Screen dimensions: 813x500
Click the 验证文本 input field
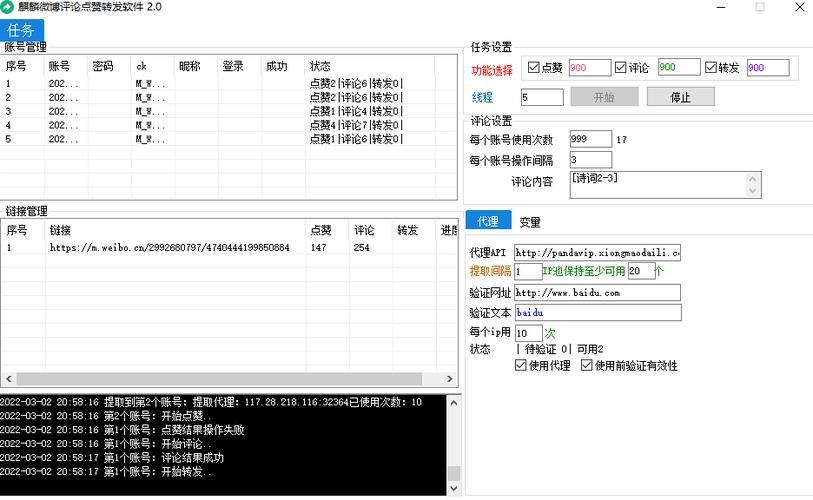point(597,312)
